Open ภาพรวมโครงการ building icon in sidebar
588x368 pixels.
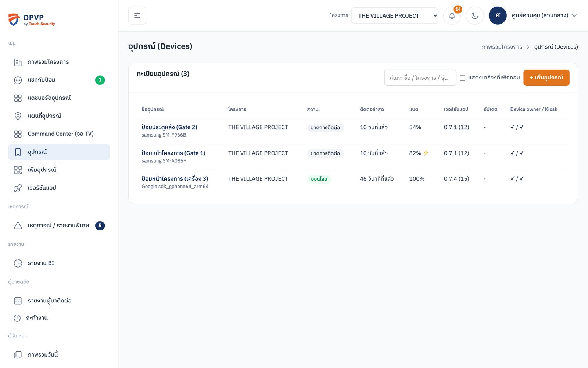coord(18,62)
